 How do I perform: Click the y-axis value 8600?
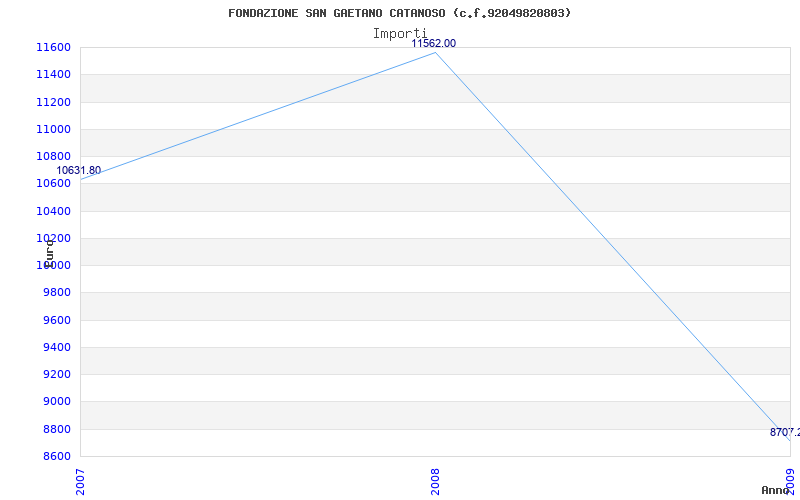pyautogui.click(x=56, y=456)
